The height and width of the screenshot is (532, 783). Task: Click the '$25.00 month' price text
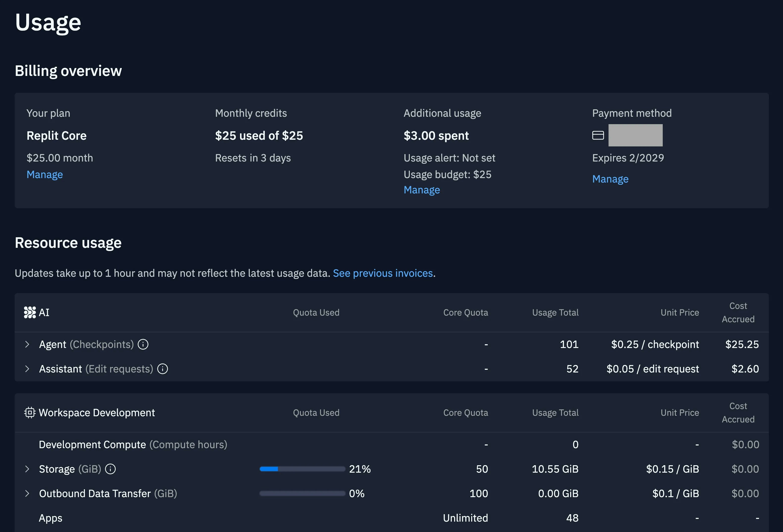point(60,158)
